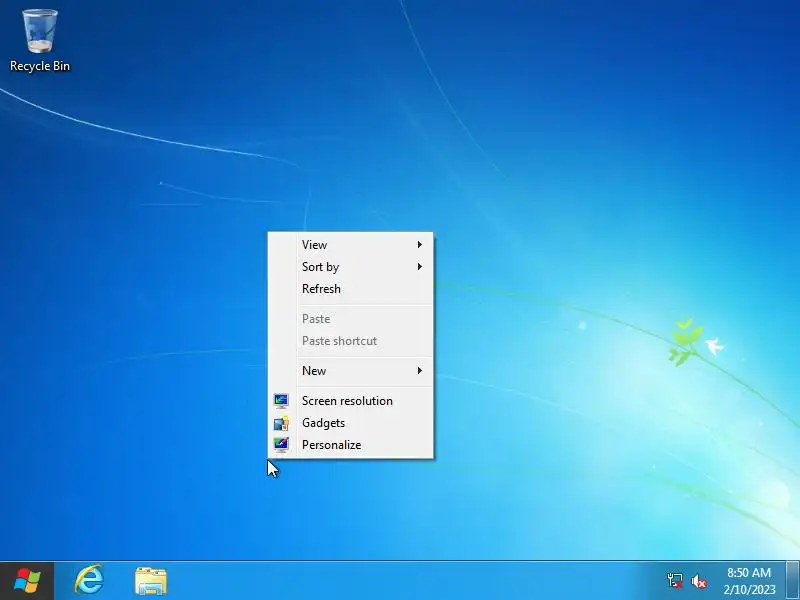Select View from the context menu
800x600 pixels.
[351, 244]
